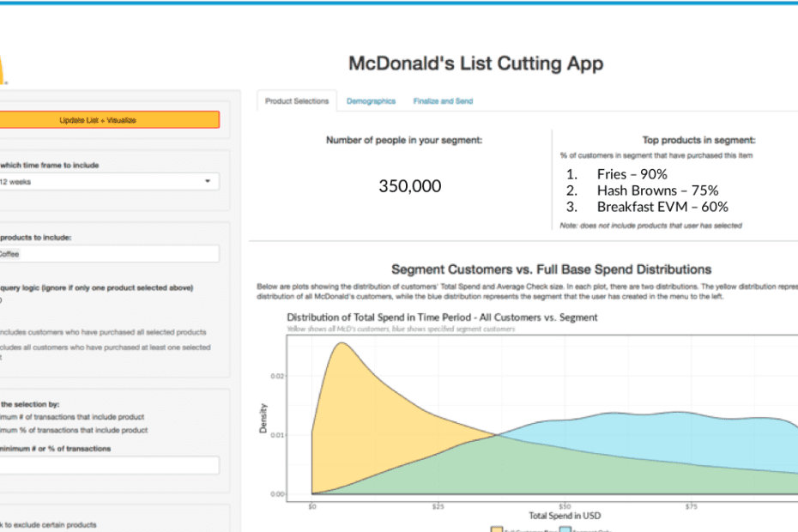Click the which time frame to include label
The height and width of the screenshot is (532, 798).
click(x=50, y=165)
